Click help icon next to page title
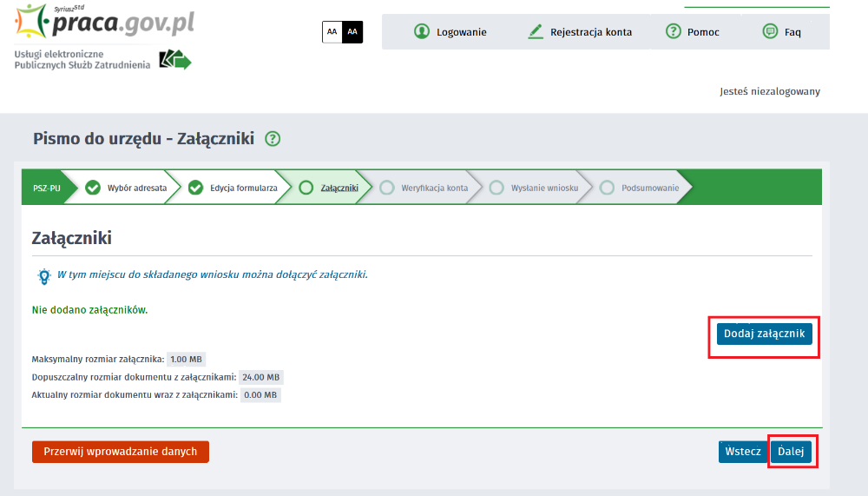Viewport: 868px width, 496px height. click(273, 139)
